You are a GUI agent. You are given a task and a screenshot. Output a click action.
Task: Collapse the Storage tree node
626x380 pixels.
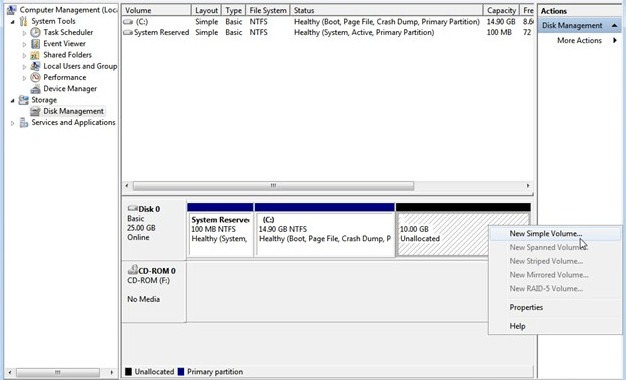13,100
